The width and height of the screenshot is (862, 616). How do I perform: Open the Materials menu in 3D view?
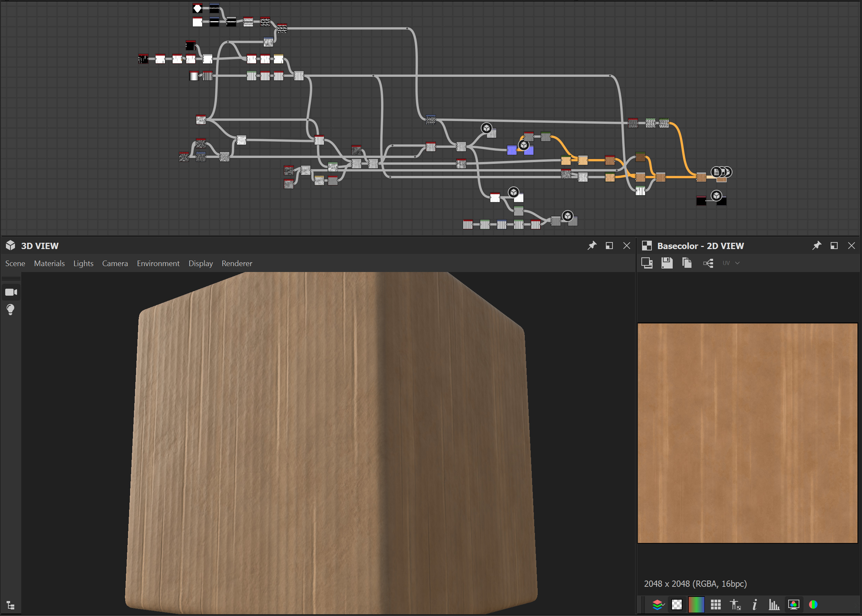tap(49, 263)
